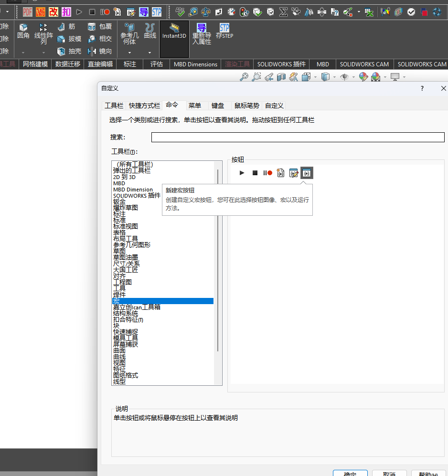The image size is (448, 476).
Task: Click the Record/Pause Macro icon in dialog
Action: (x=267, y=173)
